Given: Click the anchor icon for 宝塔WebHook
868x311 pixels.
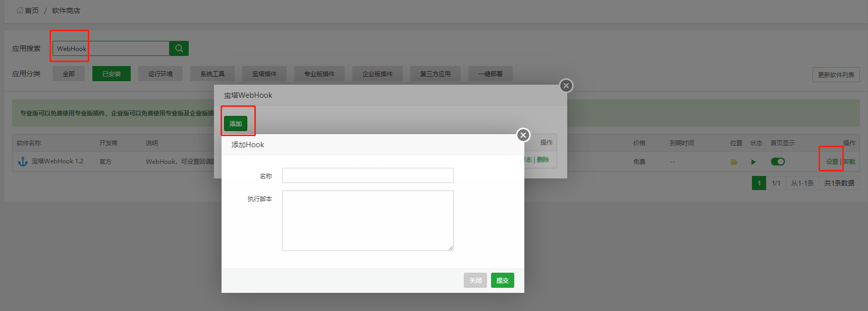Looking at the screenshot, I should click(23, 162).
